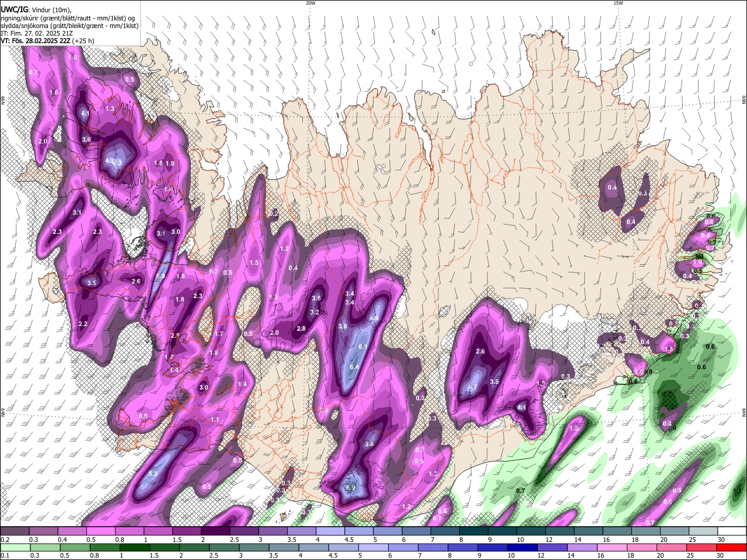Click the 5.9 precipitation value
The height and width of the screenshot is (560, 747).
pos(161,276)
